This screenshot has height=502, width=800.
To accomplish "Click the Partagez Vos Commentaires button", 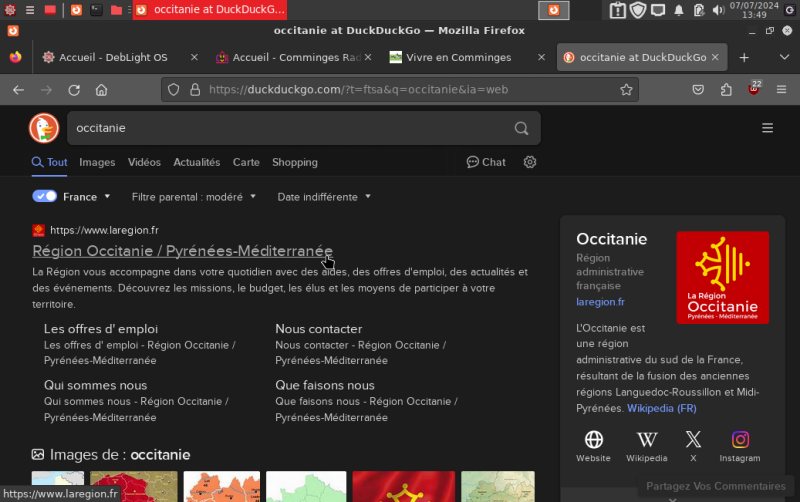I will pos(715,486).
